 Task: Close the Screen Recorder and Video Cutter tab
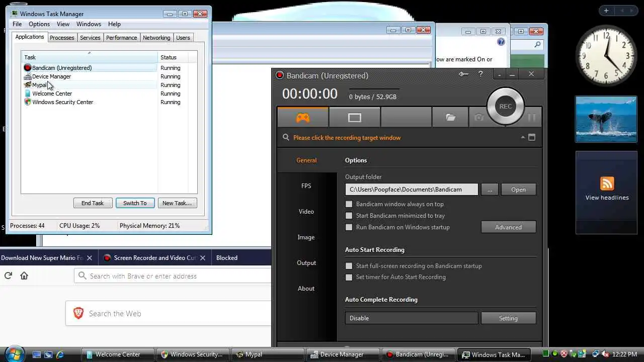202,258
